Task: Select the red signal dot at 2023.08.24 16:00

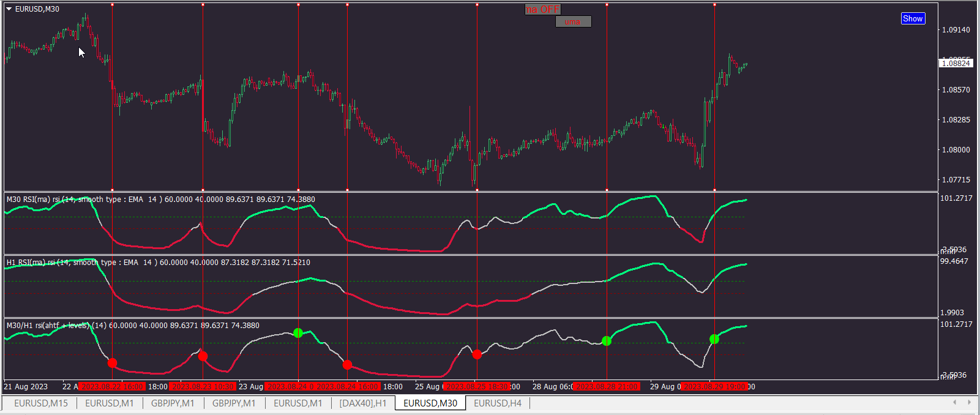Action: pyautogui.click(x=347, y=365)
